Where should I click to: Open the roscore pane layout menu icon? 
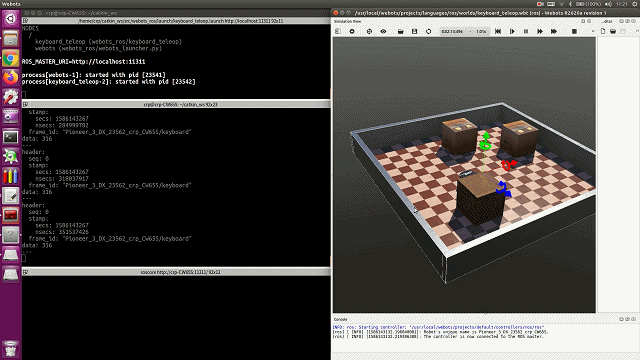25,272
